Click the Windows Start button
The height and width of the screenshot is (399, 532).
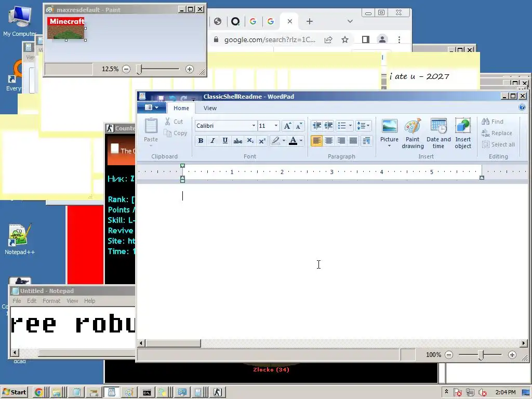(14, 392)
